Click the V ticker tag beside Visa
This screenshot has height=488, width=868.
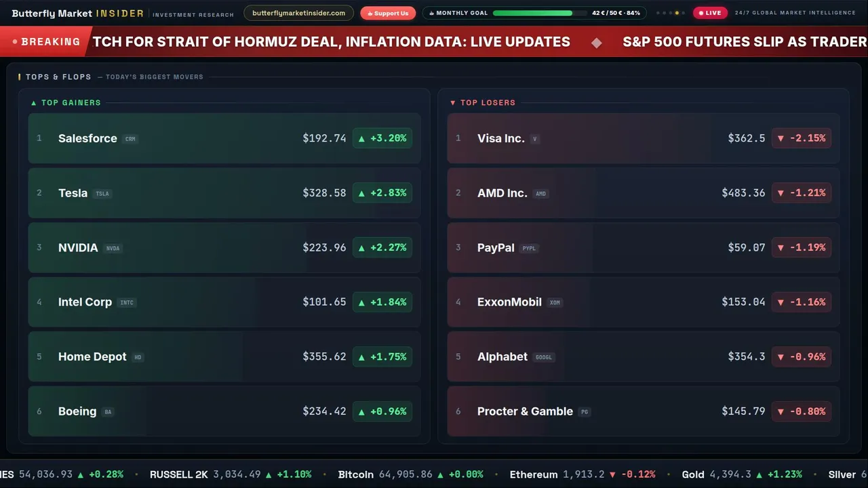[535, 139]
